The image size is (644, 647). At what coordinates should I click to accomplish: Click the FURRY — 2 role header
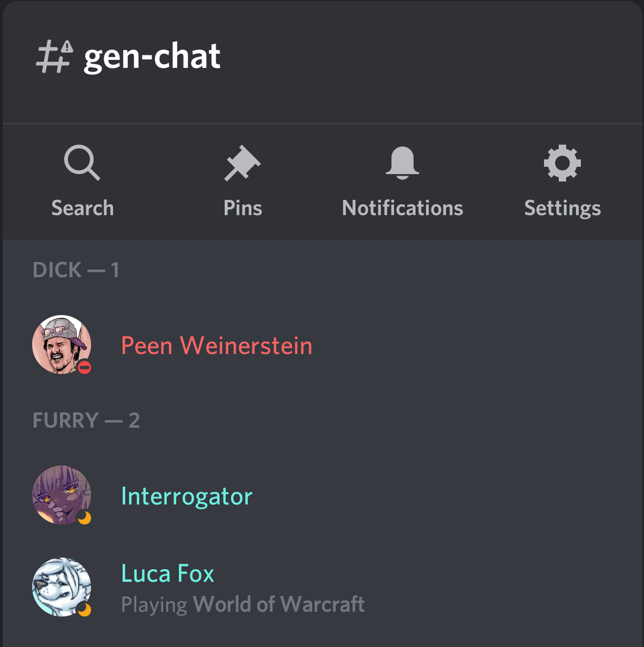(x=86, y=420)
